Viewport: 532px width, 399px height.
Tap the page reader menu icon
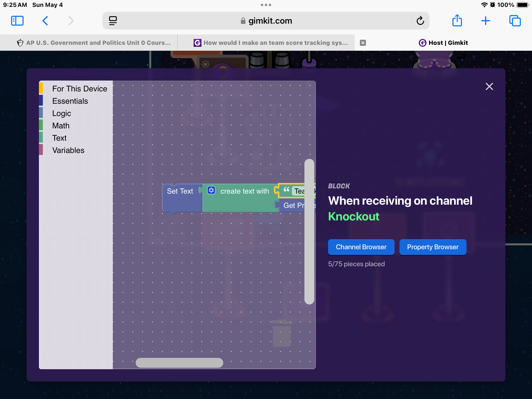coord(113,21)
